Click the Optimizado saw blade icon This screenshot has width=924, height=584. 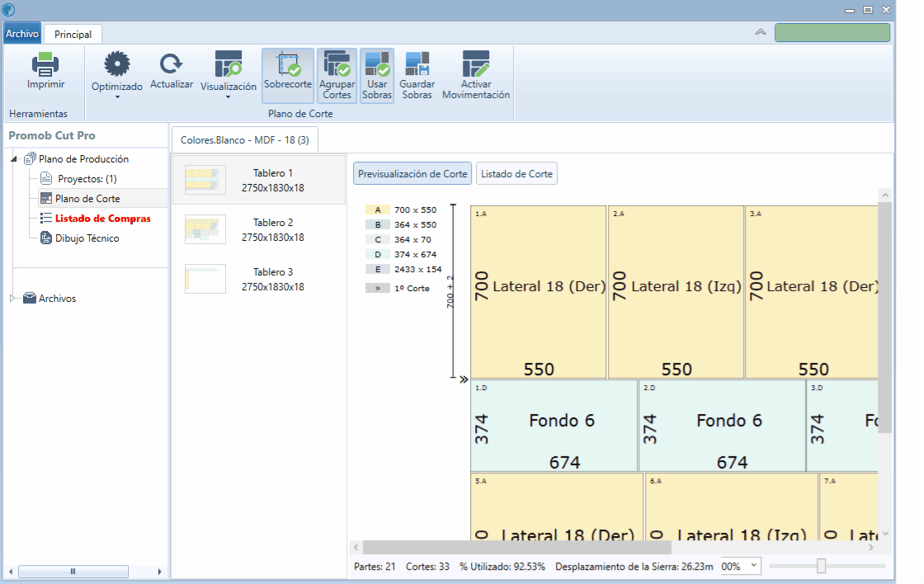pos(117,64)
